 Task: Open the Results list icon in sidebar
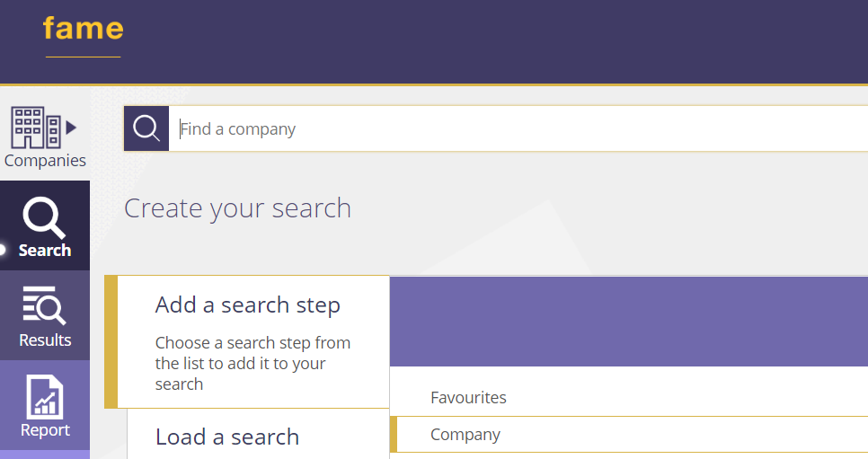pos(44,307)
